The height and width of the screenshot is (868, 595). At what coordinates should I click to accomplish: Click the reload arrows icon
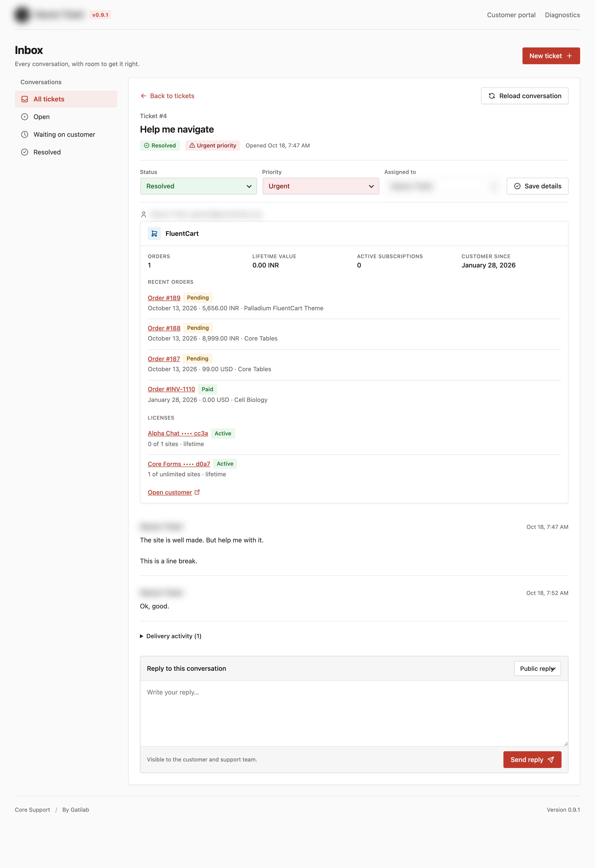(492, 96)
